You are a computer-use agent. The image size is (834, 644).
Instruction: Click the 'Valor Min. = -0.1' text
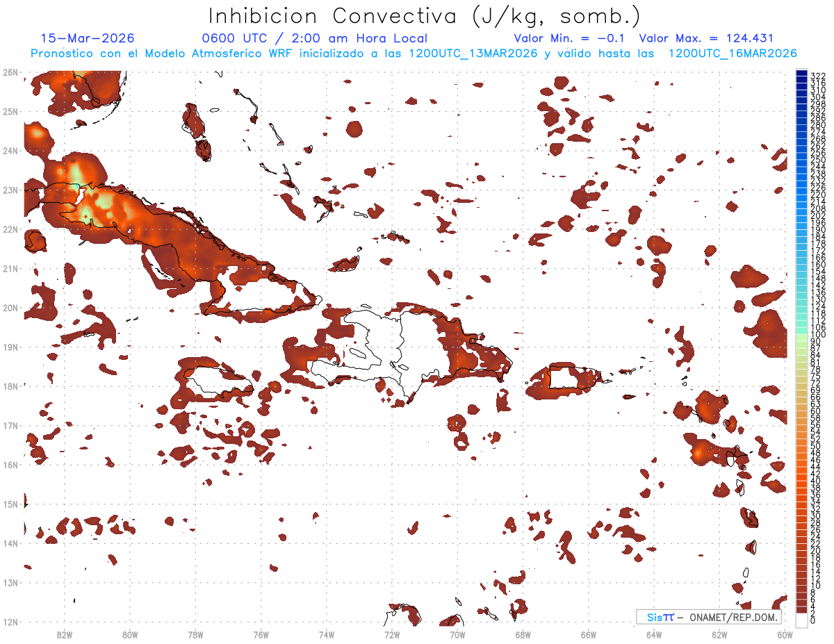pos(571,39)
